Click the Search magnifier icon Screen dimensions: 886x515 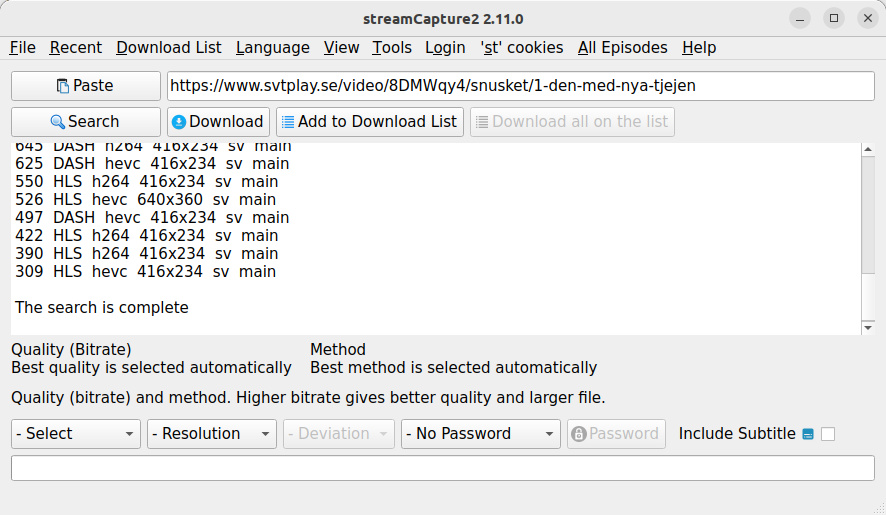(57, 122)
